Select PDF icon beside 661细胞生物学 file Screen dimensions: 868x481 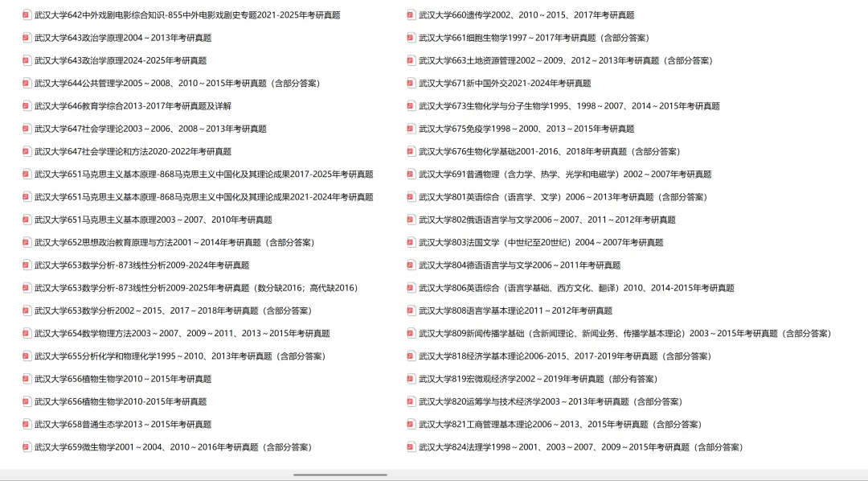click(x=411, y=38)
